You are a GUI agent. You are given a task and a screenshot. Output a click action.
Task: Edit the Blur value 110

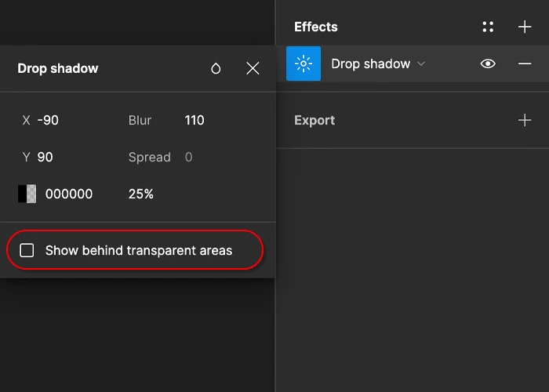click(195, 120)
